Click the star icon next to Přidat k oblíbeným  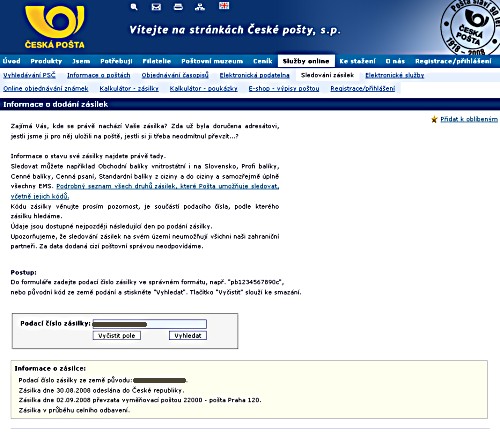(x=434, y=119)
